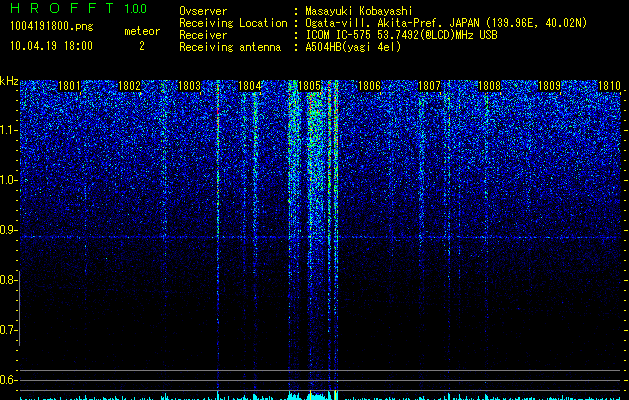Select the file name 1004191800.png
This screenshot has height=400, width=629.
(52, 27)
